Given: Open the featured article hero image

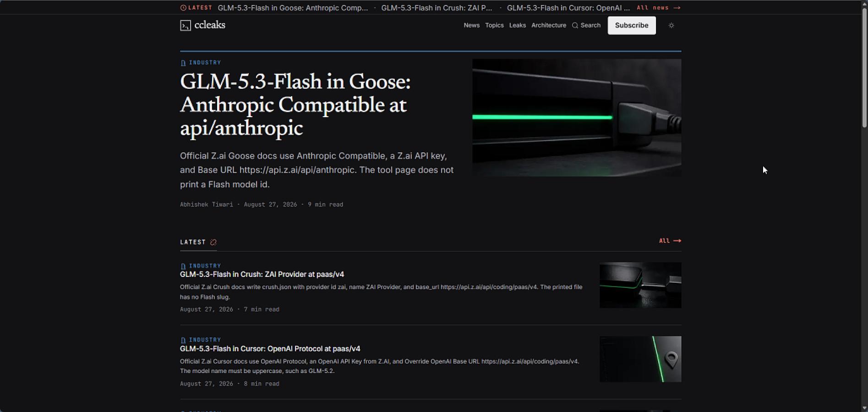Looking at the screenshot, I should (577, 118).
